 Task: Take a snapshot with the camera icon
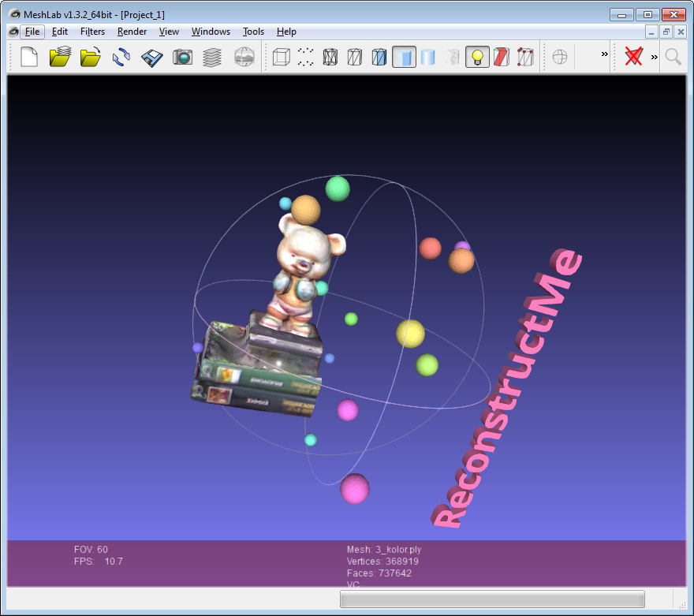point(183,57)
